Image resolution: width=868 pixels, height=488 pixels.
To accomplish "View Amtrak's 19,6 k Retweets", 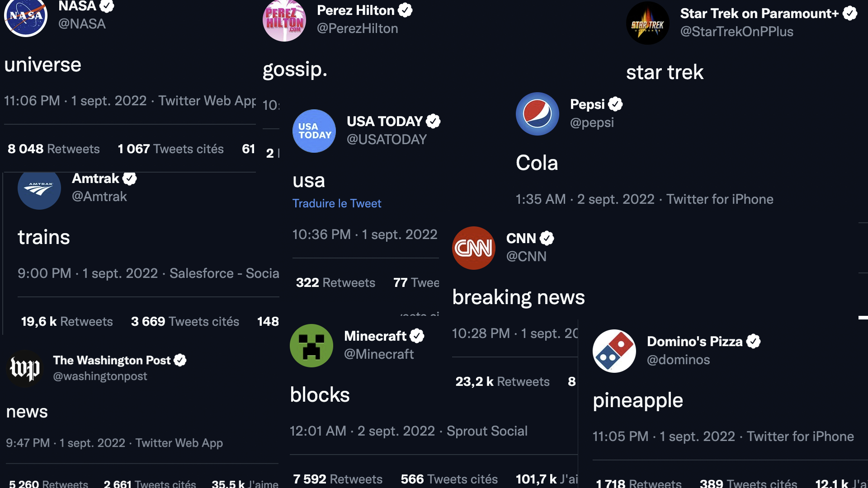I will coord(67,322).
